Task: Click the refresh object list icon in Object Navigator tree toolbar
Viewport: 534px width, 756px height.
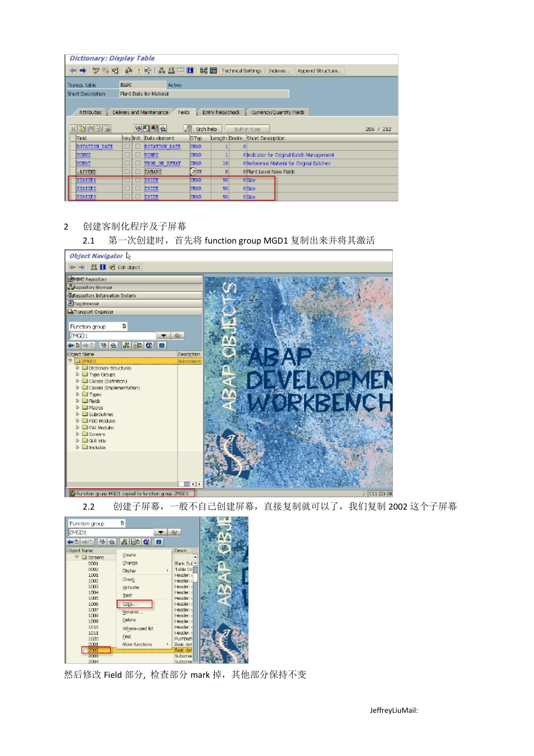Action: tap(149, 345)
